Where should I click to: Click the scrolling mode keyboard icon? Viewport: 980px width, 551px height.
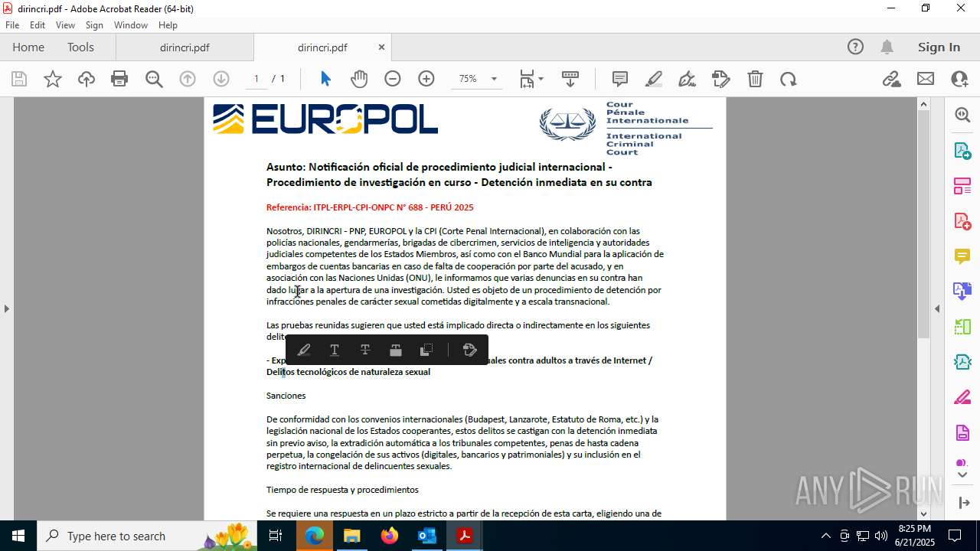(x=570, y=79)
